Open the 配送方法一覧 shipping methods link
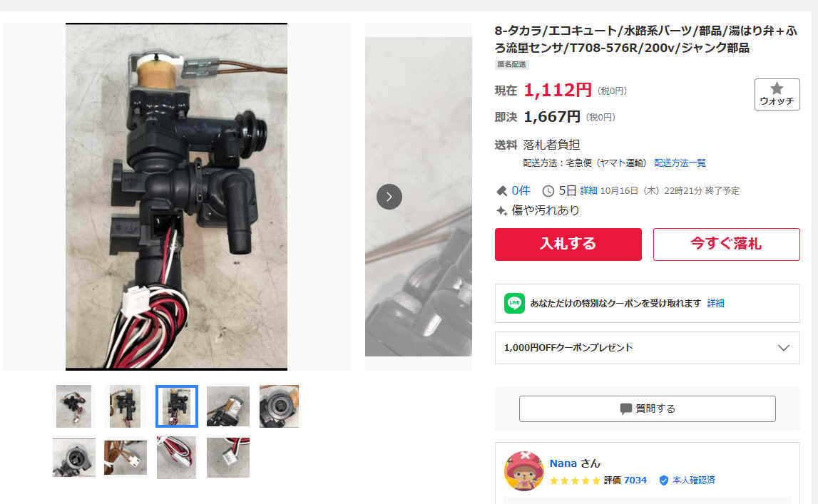The image size is (818, 504). click(680, 163)
